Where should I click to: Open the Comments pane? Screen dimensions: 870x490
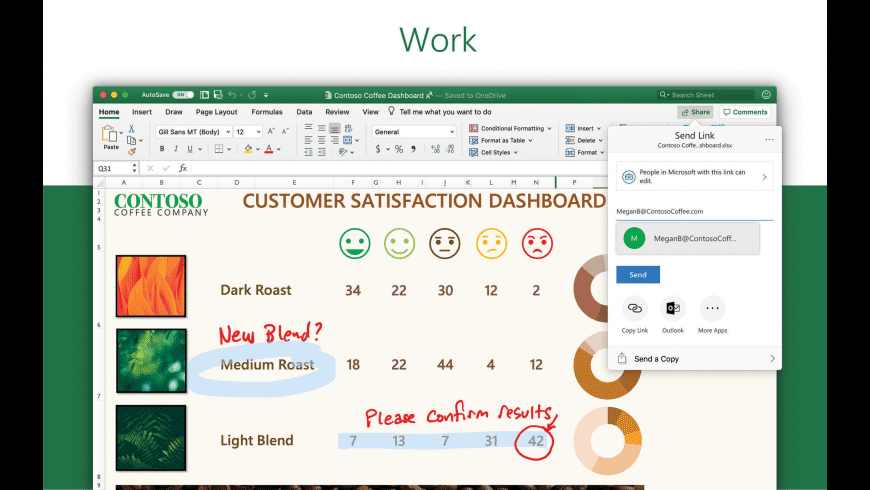point(745,112)
